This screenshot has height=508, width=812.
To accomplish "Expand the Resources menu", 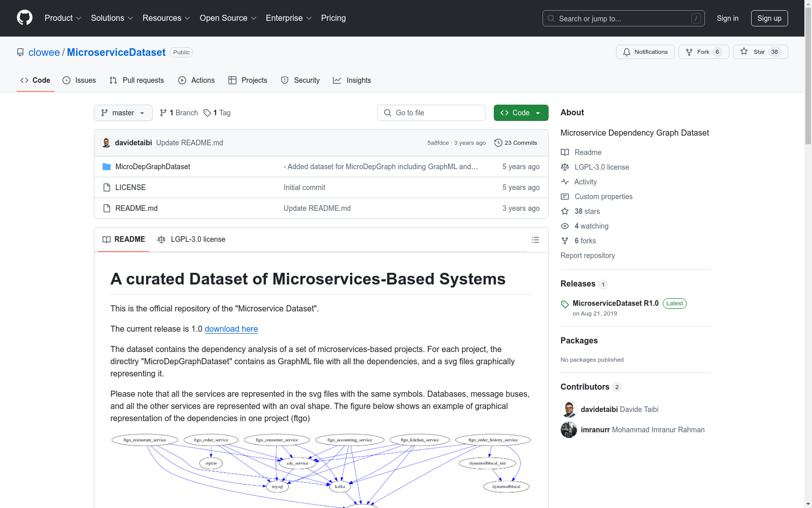I will (x=166, y=18).
